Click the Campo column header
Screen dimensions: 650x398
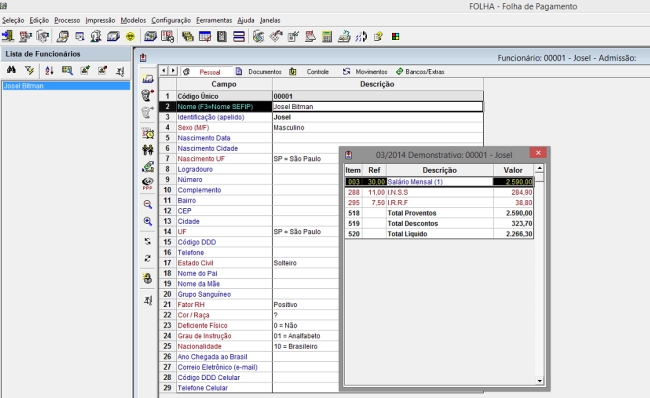point(224,84)
